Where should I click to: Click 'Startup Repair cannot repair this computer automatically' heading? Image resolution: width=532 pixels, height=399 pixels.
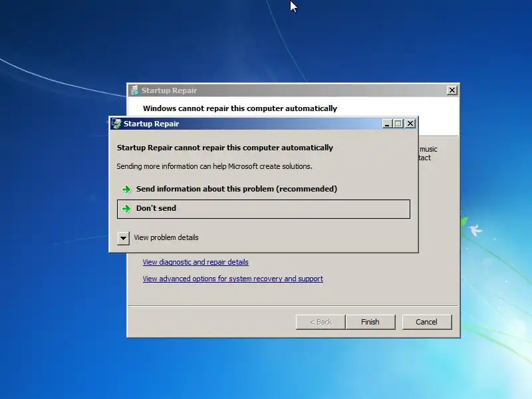[x=225, y=148]
